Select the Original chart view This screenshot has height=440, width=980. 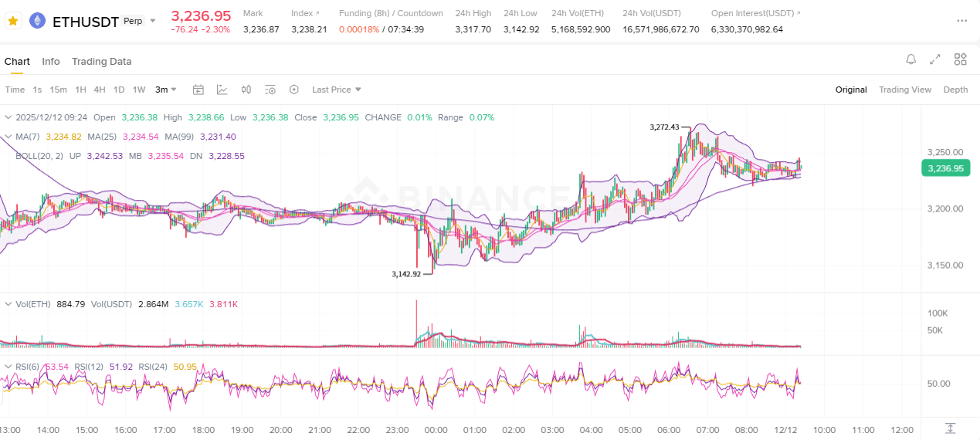[851, 90]
